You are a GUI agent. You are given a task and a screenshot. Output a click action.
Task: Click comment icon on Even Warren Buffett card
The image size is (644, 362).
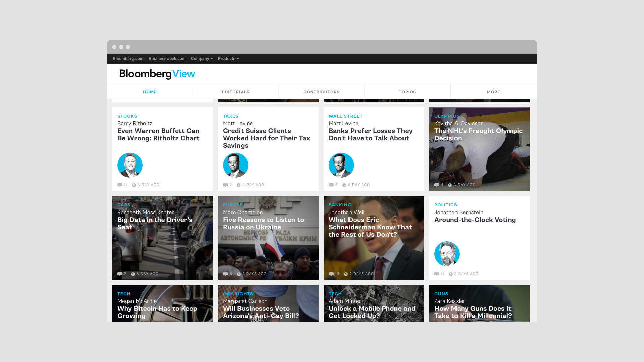120,185
